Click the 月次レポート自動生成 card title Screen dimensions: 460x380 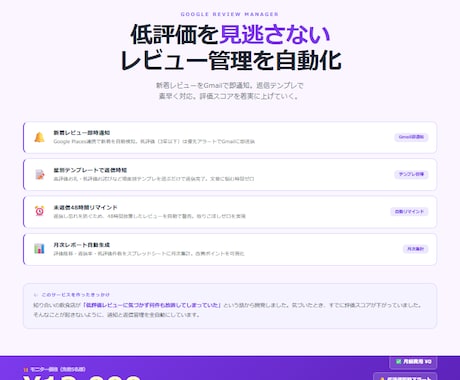click(x=82, y=245)
